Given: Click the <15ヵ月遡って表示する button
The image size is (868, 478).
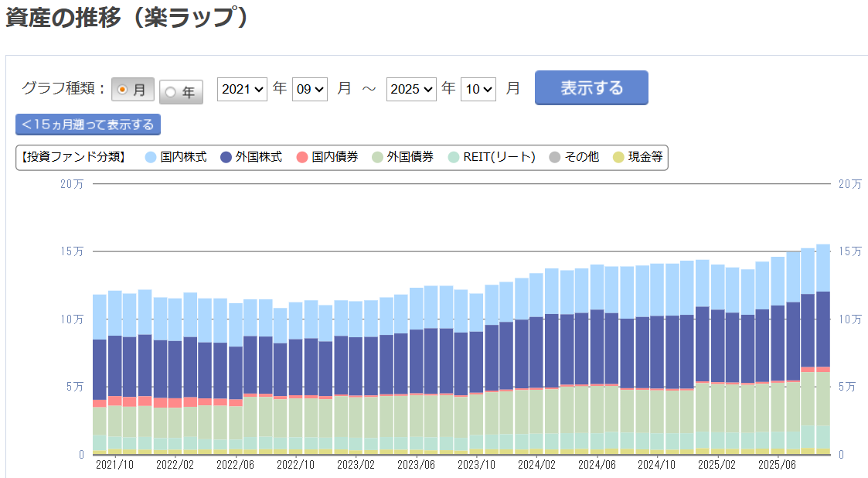Looking at the screenshot, I should pos(88,125).
